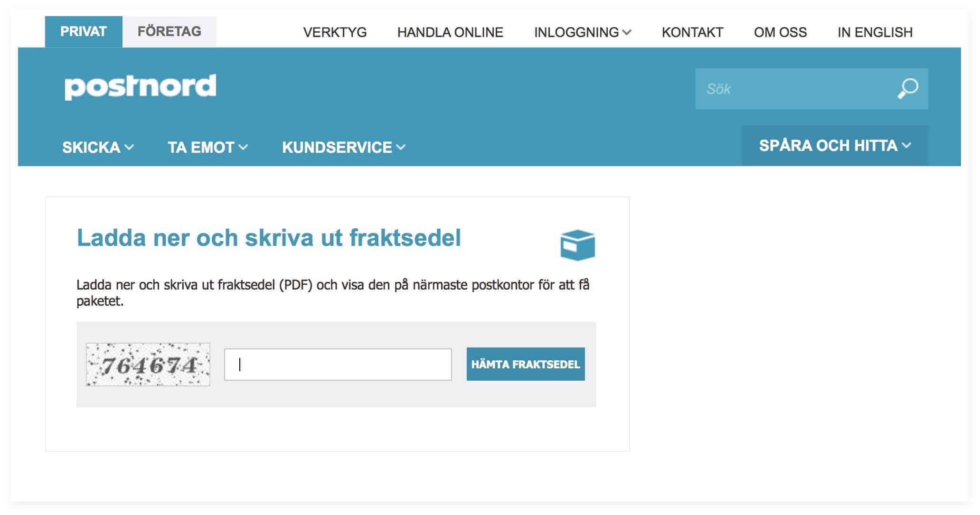Go to the KONTAKT page
This screenshot has height=515, width=980.
pos(693,32)
